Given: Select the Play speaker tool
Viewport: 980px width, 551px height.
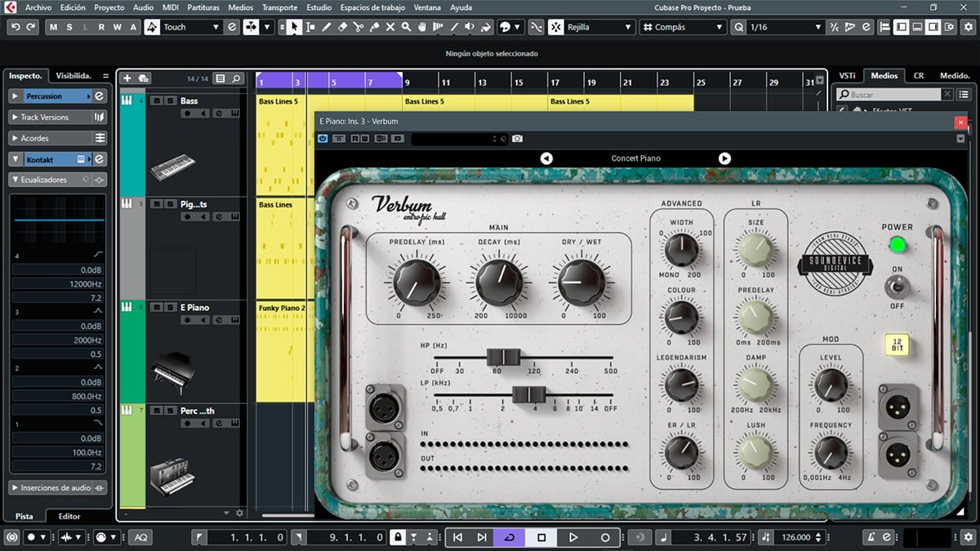Looking at the screenshot, I should tap(470, 27).
